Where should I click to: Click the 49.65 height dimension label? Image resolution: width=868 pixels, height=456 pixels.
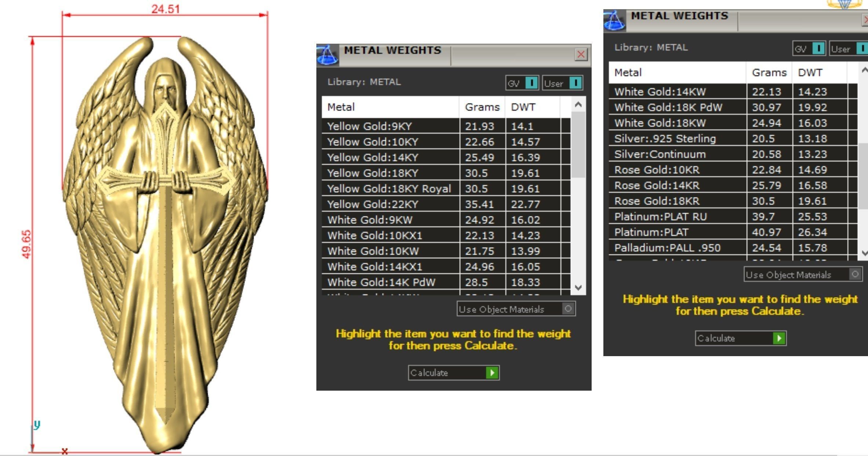point(26,244)
